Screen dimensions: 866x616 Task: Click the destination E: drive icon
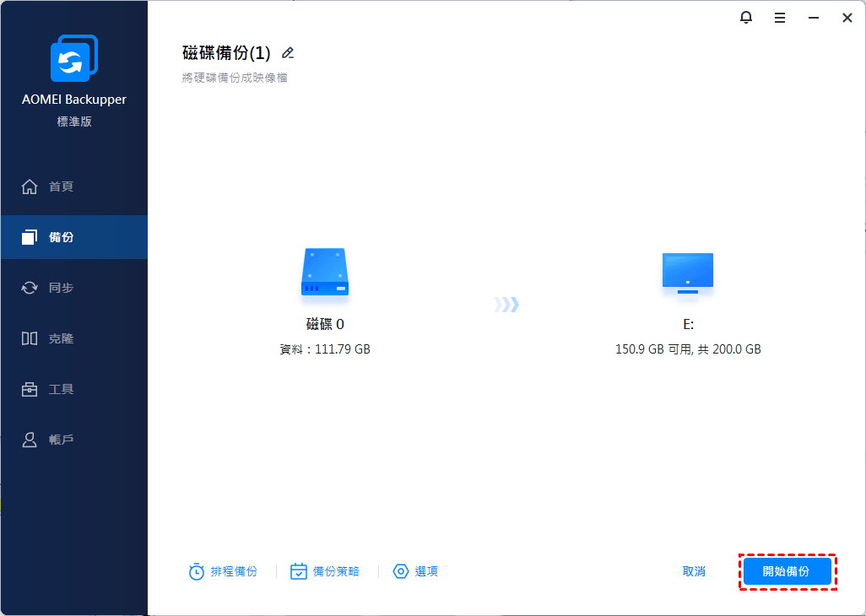688,273
